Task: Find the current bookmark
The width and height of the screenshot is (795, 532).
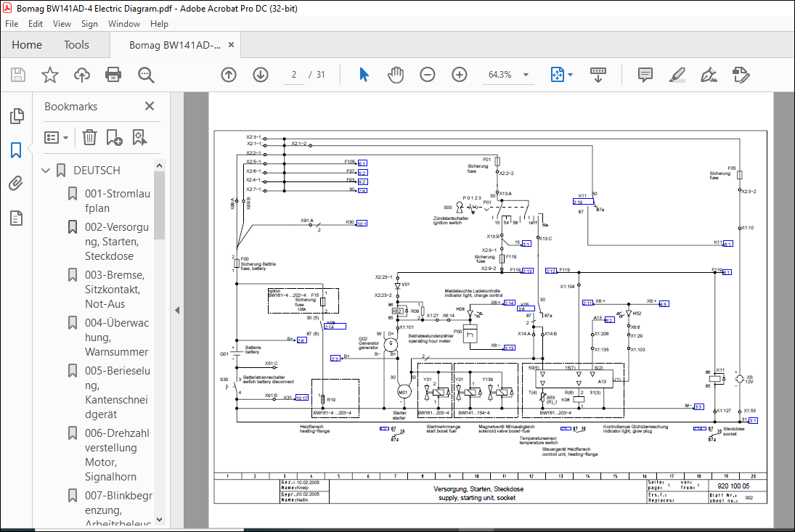Action: [x=139, y=137]
